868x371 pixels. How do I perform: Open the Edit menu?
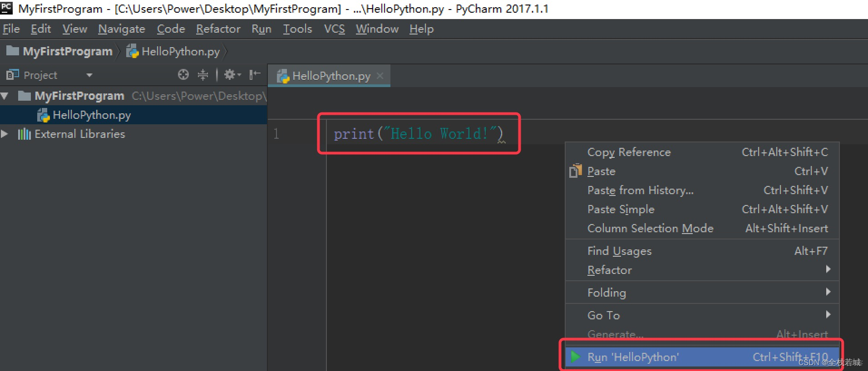41,29
